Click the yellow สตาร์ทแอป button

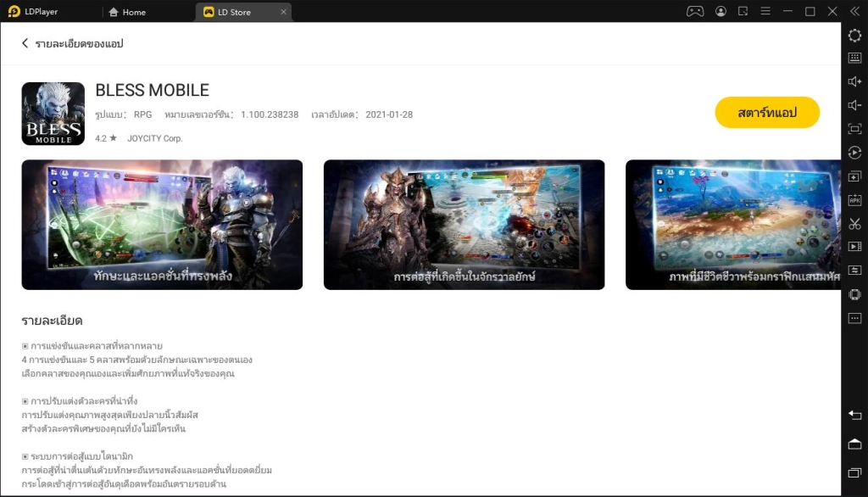[x=766, y=113]
